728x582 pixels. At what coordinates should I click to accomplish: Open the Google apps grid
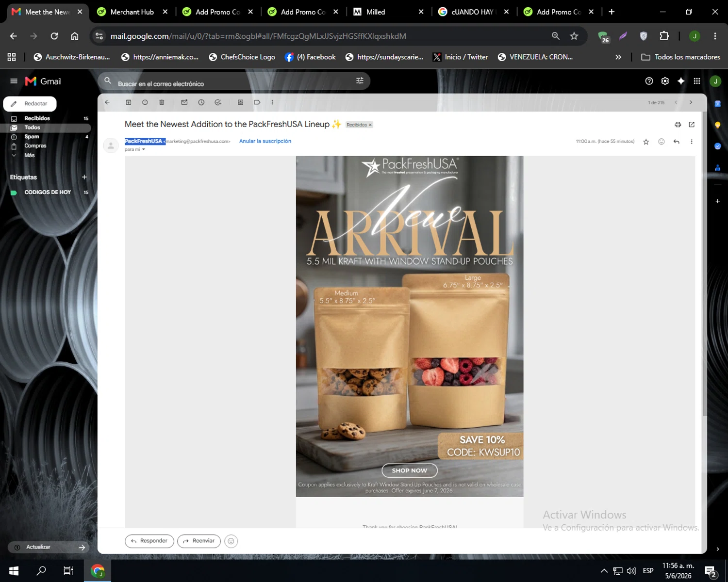click(697, 81)
